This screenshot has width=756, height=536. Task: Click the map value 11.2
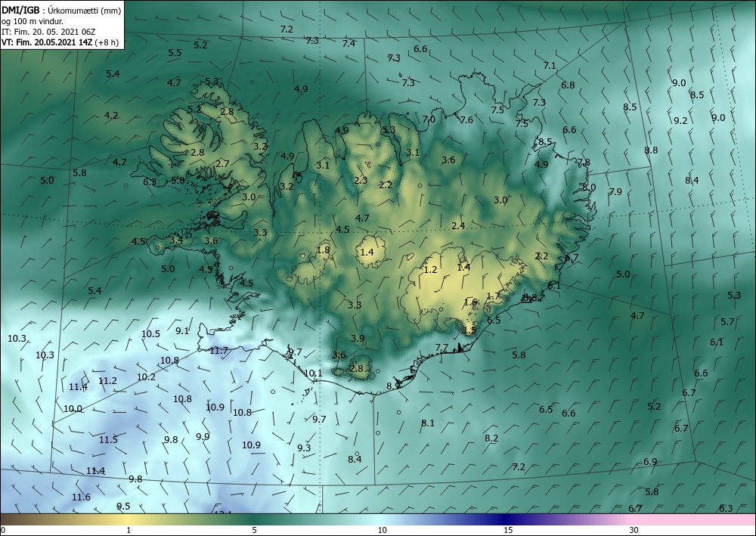[107, 381]
